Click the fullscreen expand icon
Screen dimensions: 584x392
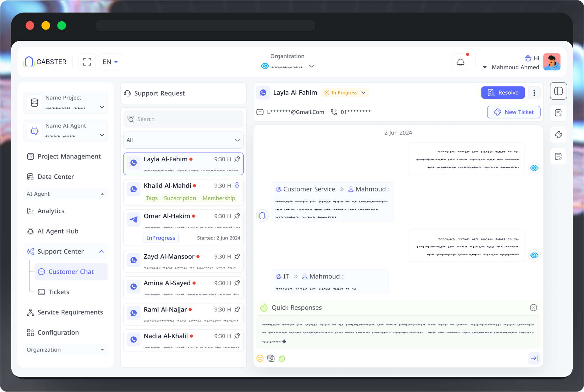(87, 62)
